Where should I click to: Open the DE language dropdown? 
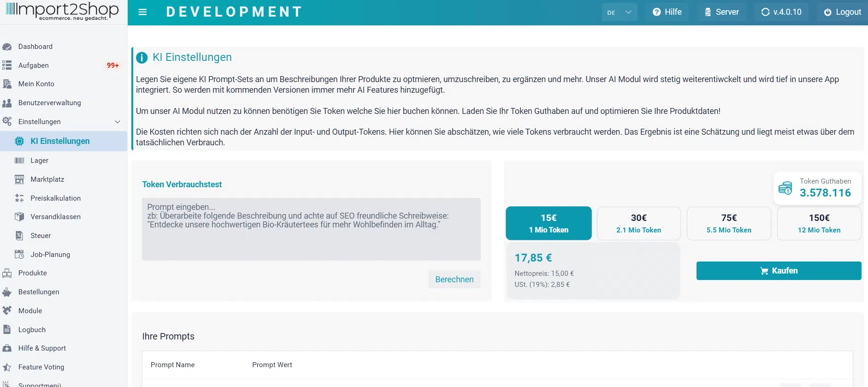coord(619,12)
